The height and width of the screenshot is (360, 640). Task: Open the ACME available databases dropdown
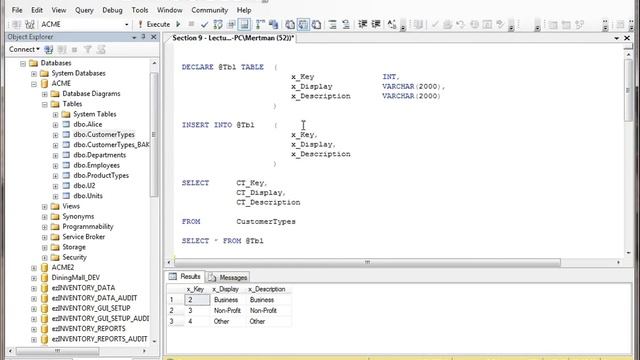tap(126, 24)
